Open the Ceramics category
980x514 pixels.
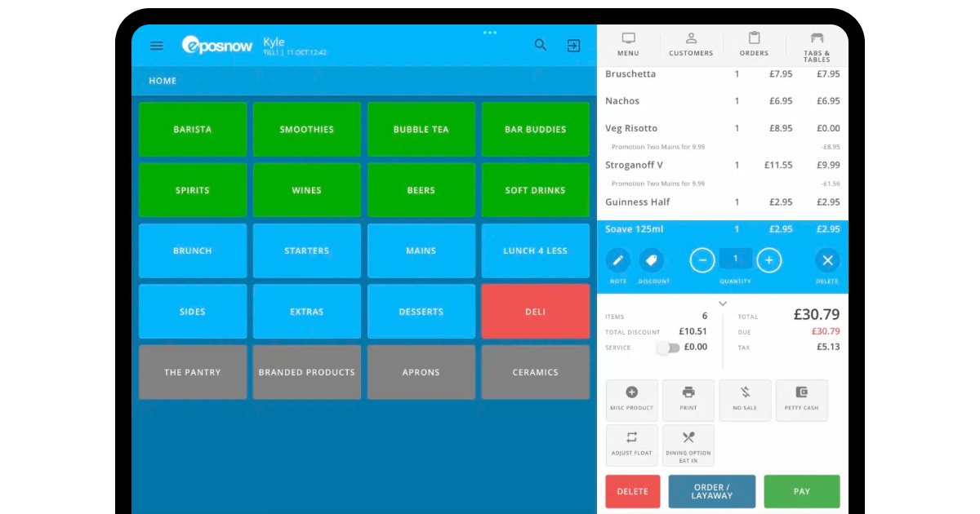[x=536, y=372]
